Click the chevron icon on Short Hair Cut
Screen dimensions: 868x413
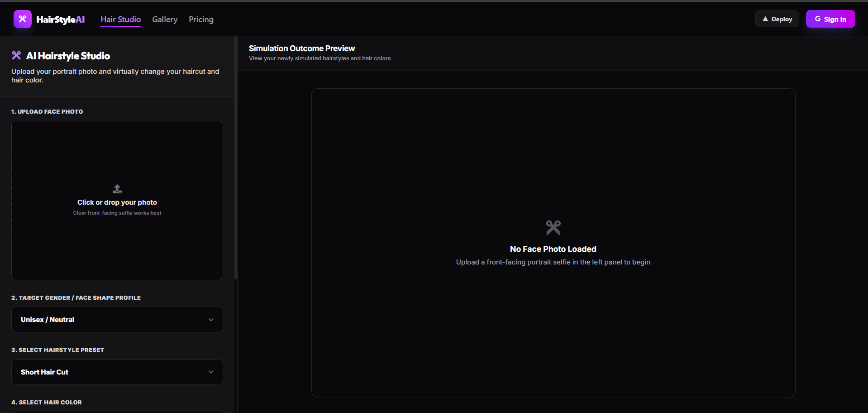[211, 372]
